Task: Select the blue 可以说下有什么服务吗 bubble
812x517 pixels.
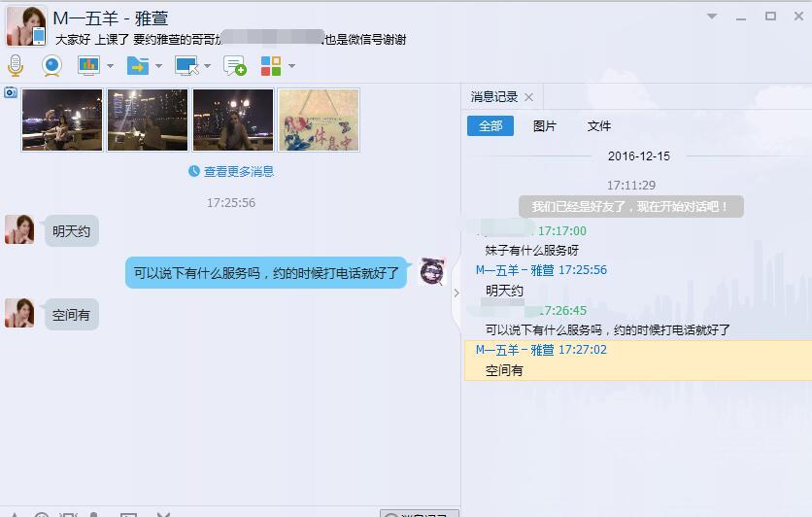Action: pyautogui.click(x=266, y=272)
